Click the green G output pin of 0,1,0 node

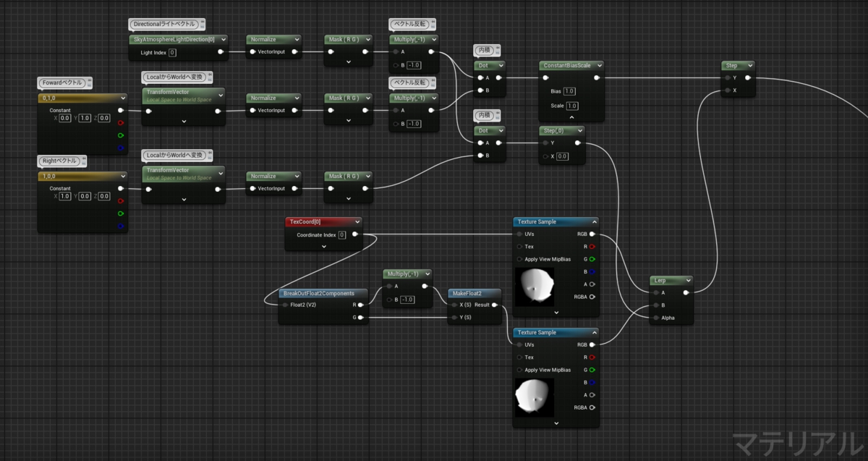coord(120,135)
